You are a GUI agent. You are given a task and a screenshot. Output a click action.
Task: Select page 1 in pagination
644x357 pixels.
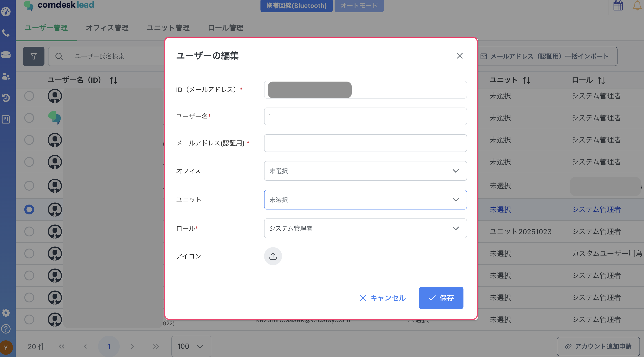click(x=109, y=346)
